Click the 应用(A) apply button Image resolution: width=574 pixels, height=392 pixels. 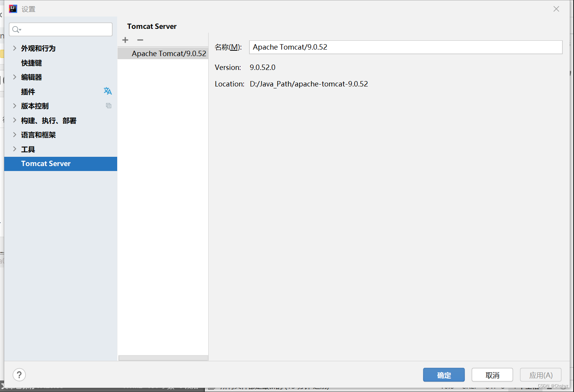[541, 375]
